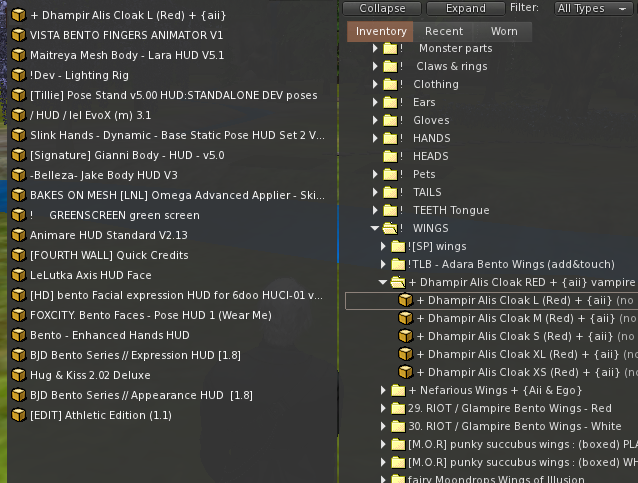
Task: Click the VISTA BENTO FINGERS ANIMATOR V1 object icon
Action: point(18,35)
